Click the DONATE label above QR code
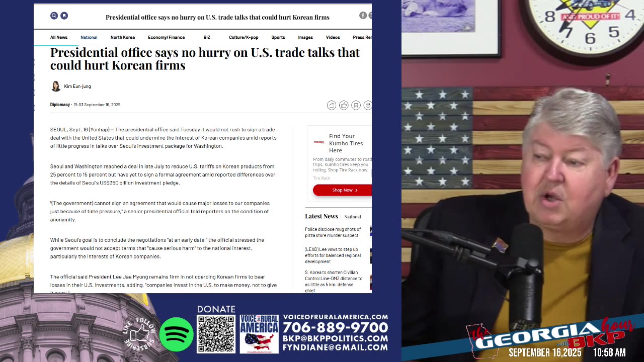The image size is (644, 362). [216, 309]
